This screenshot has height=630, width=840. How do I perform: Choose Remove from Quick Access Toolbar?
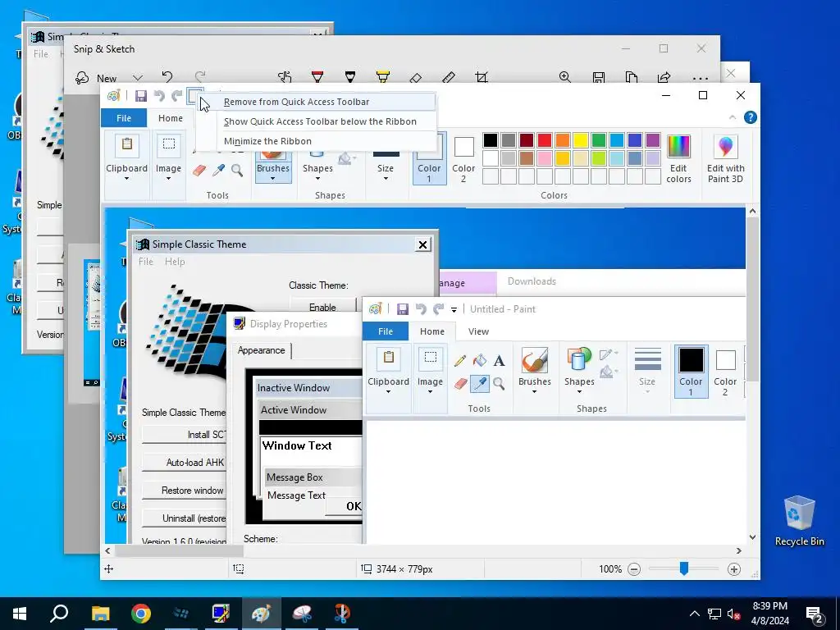316,102
